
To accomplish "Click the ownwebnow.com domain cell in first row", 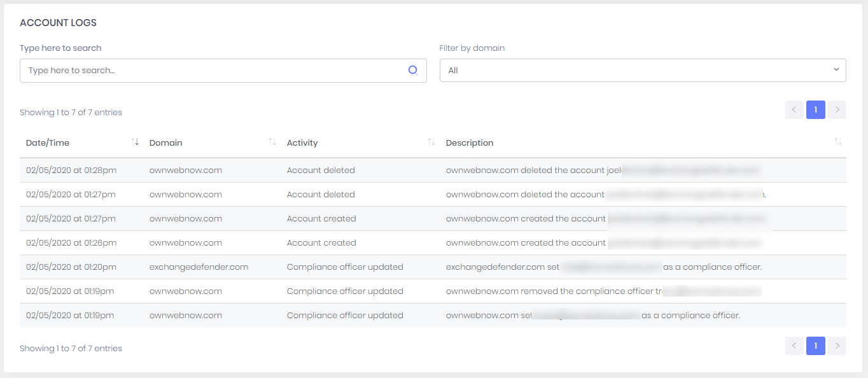I will pyautogui.click(x=185, y=170).
